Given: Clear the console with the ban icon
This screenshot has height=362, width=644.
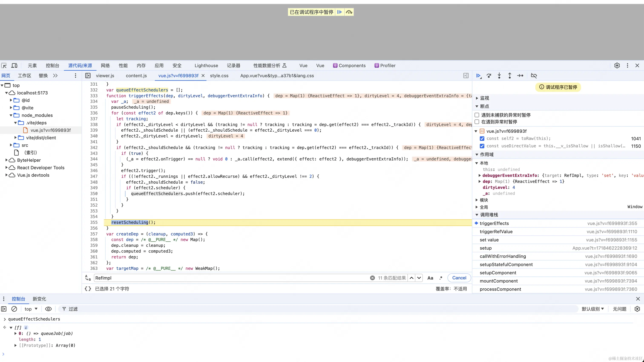Looking at the screenshot, I should click(x=14, y=309).
